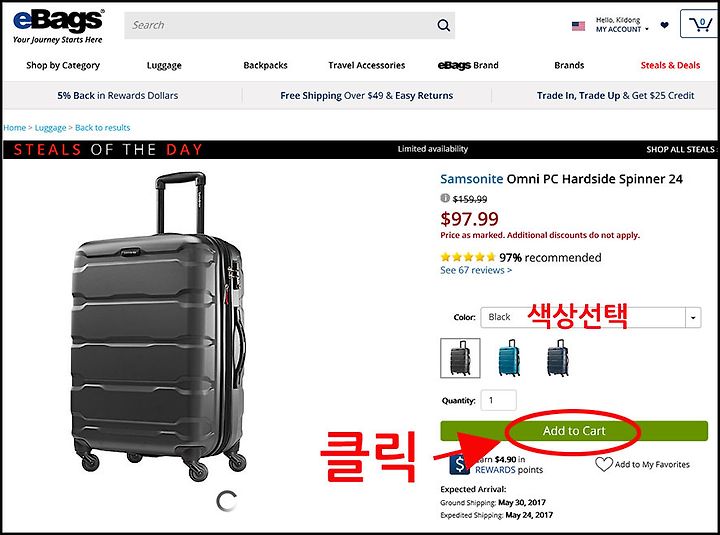The width and height of the screenshot is (720, 535).
Task: Select the teal suitcase color swatch
Action: pos(509,358)
